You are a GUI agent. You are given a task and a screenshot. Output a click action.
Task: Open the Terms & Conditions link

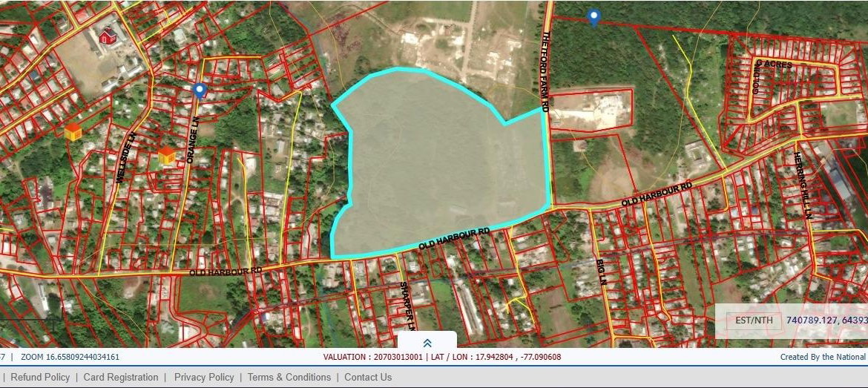289,377
